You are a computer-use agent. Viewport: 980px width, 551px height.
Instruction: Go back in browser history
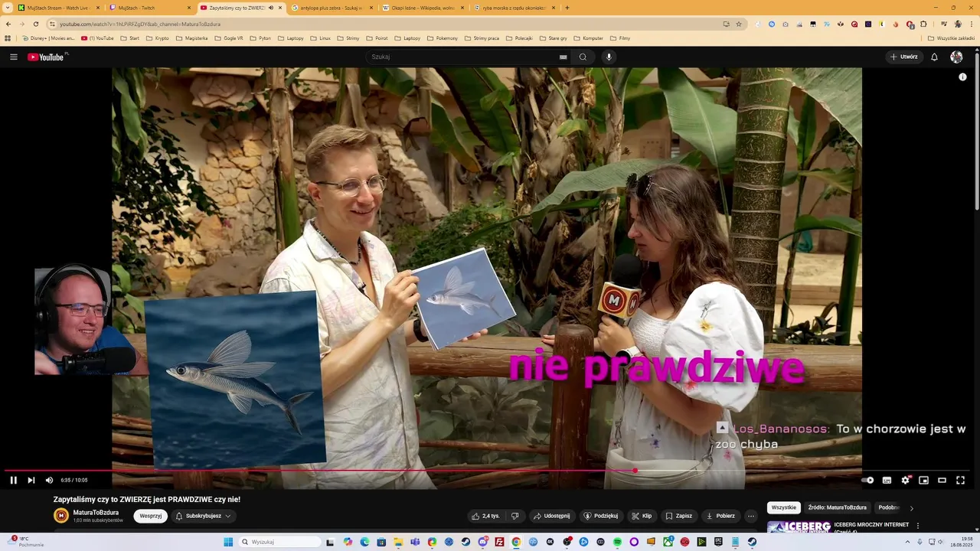coord(8,24)
